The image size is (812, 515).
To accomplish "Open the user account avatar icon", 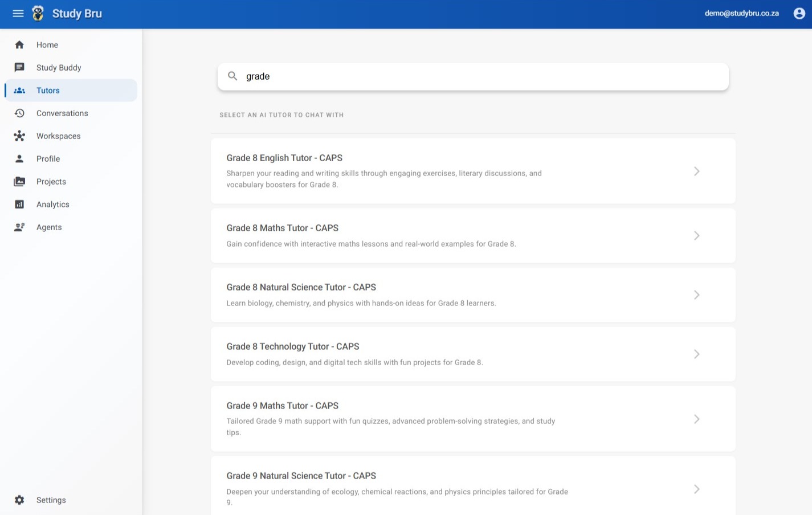I will (x=799, y=13).
